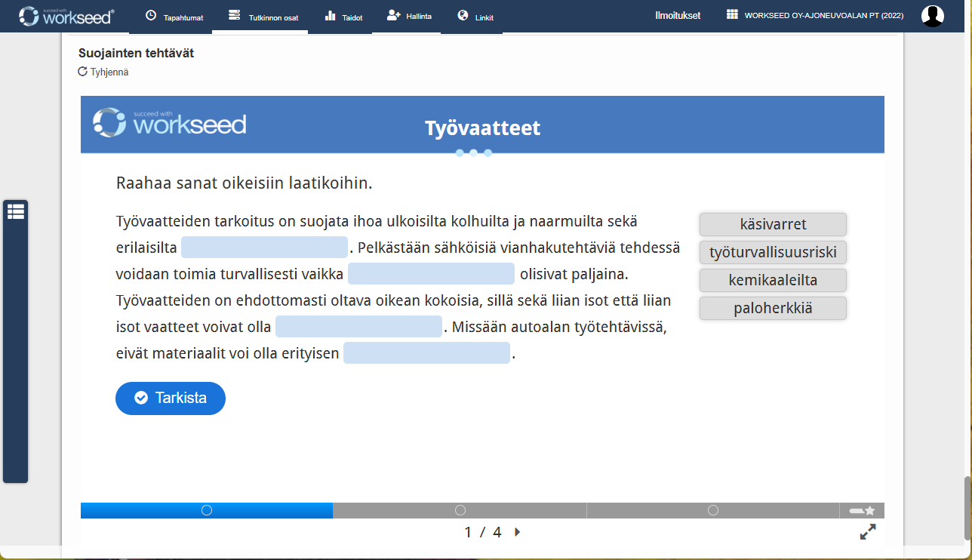Click the '1 / 4' page counter
Viewport: 972px width, 560px height.
tap(483, 532)
